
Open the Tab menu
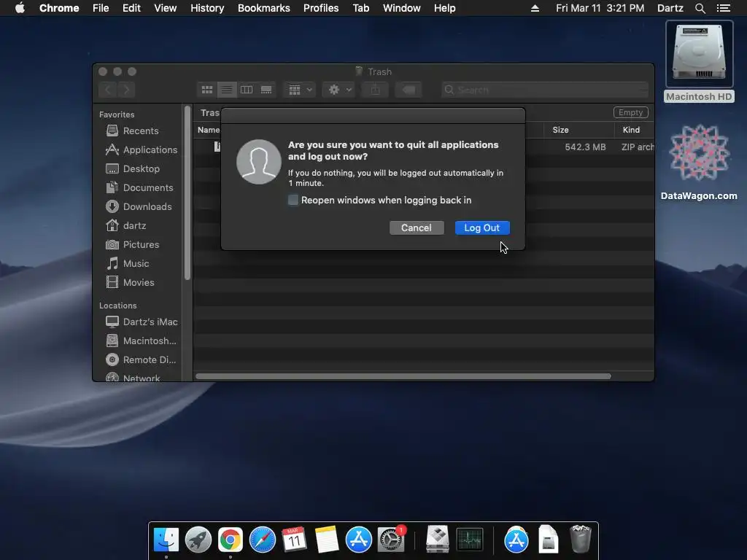click(361, 8)
